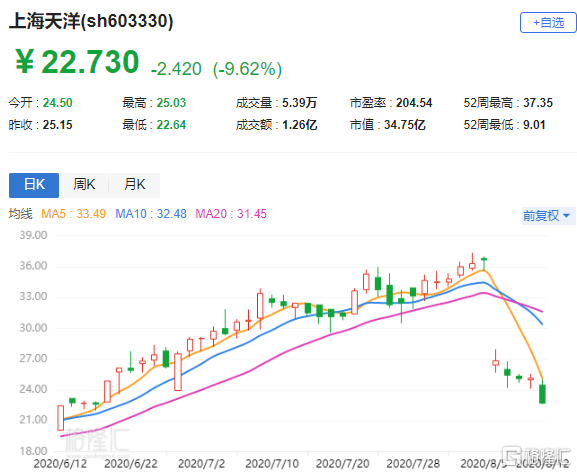Viewport: 577px width, 473px height.
Task: Switch to the 月K monthly chart tab
Action: coord(135,185)
